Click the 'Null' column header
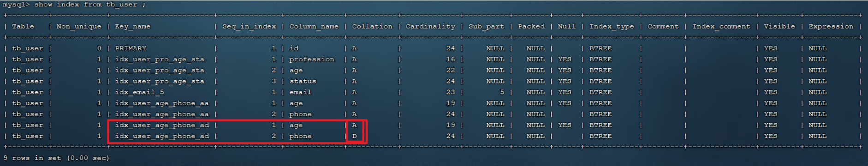The height and width of the screenshot is (166, 868). pyautogui.click(x=567, y=26)
